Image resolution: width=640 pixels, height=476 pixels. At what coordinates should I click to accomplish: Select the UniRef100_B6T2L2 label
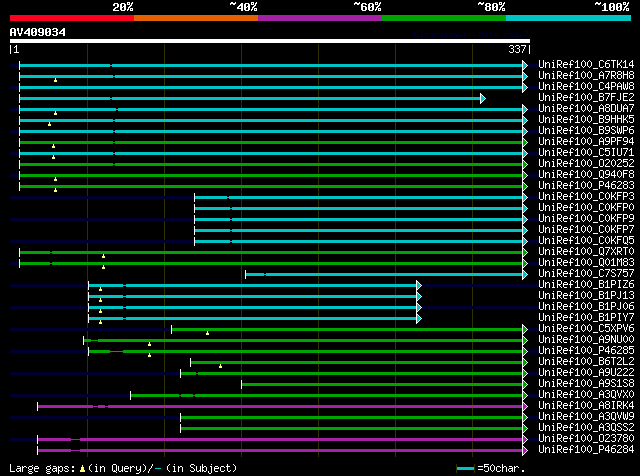586,362
